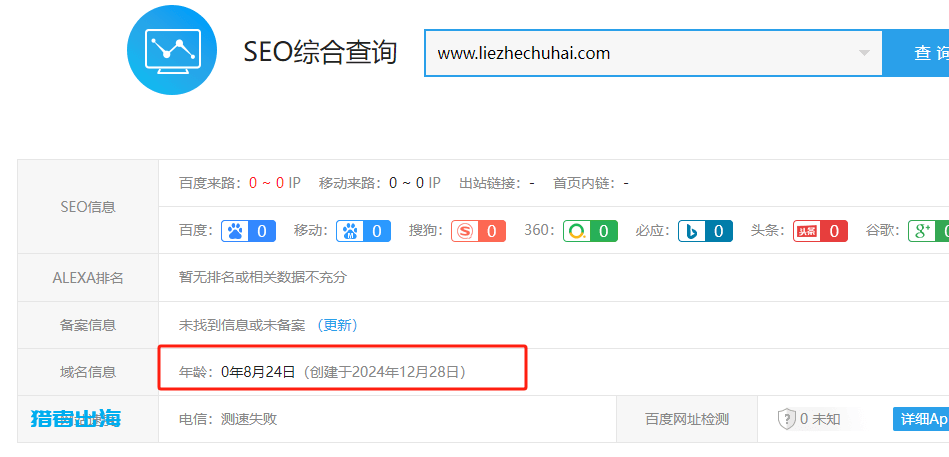
Task: Click the SEO综合查询 title text
Action: point(320,53)
